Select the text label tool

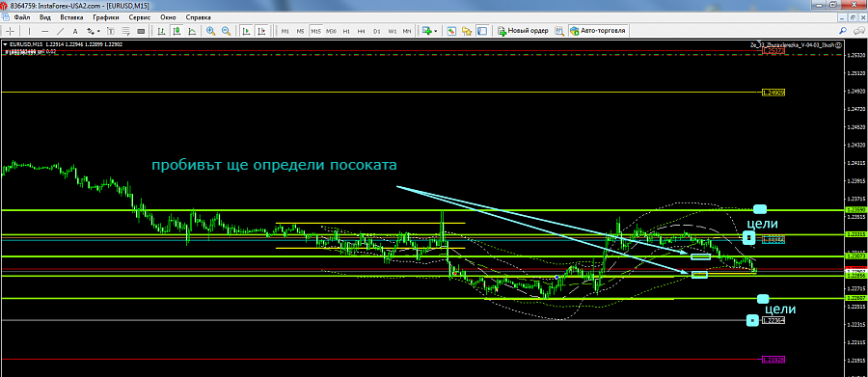tap(110, 31)
